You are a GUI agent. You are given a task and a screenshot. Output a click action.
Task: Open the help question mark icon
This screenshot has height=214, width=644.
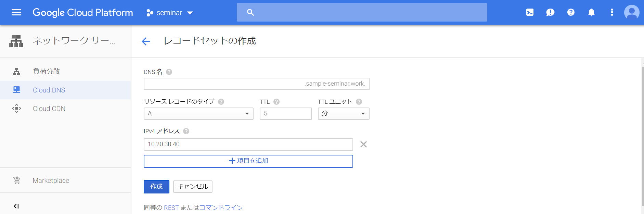point(571,12)
